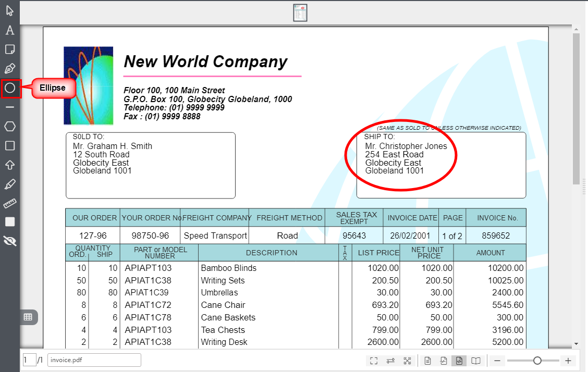Choose the ruler measurement tool
The height and width of the screenshot is (372, 588).
[10, 203]
